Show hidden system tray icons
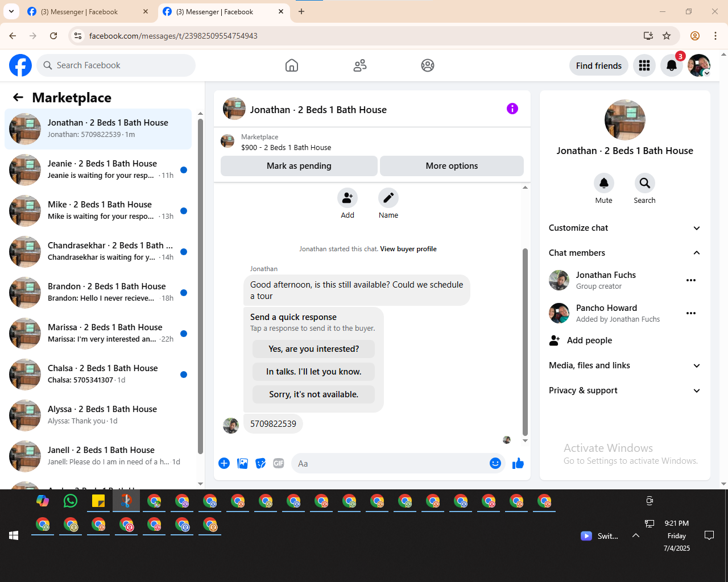The height and width of the screenshot is (582, 728). click(636, 535)
